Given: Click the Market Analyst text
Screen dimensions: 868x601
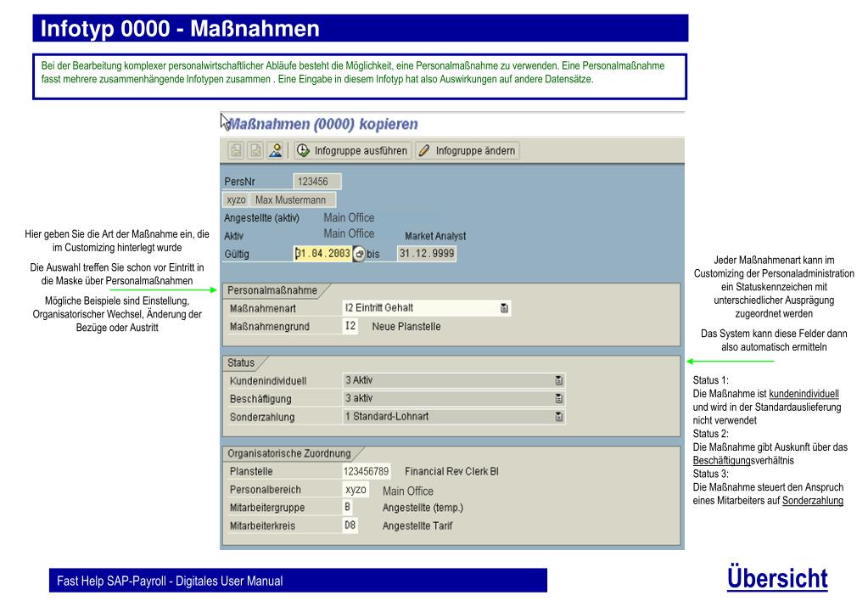Looking at the screenshot, I should pyautogui.click(x=435, y=236).
